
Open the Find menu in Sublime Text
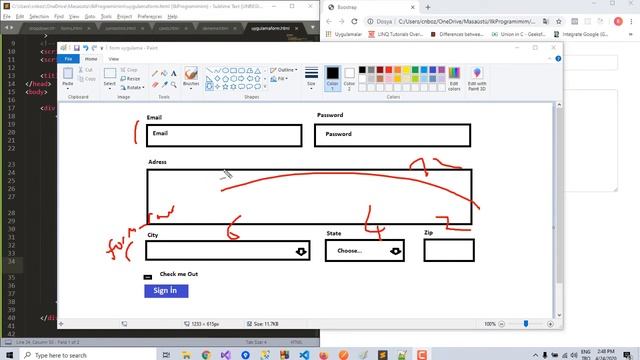click(59, 16)
